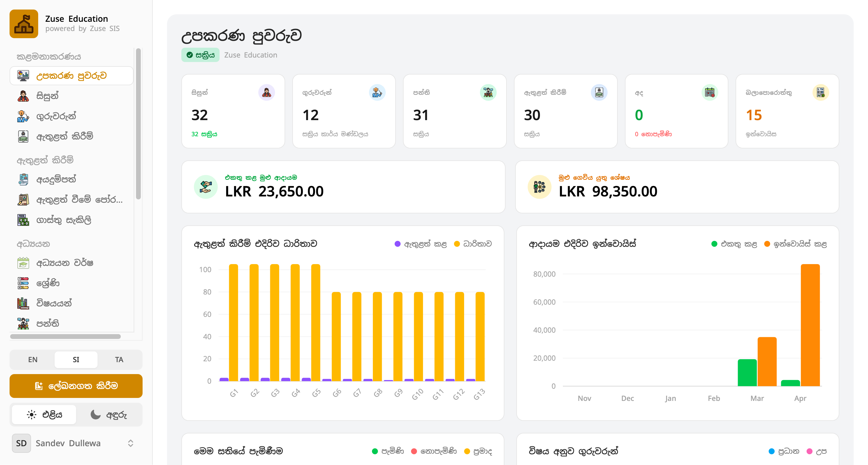The image size is (868, 465).
Task: Click the sidebar horizontal scrollbar
Action: (65, 336)
